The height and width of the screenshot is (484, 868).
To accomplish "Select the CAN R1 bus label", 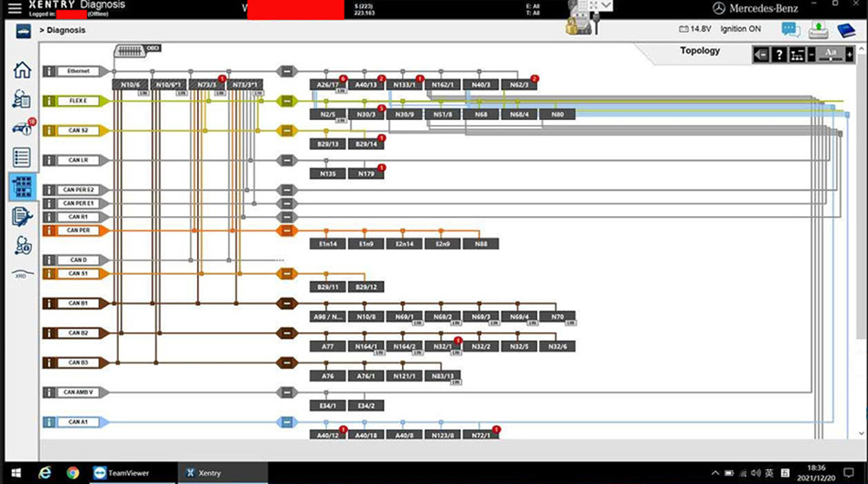I will click(x=78, y=217).
